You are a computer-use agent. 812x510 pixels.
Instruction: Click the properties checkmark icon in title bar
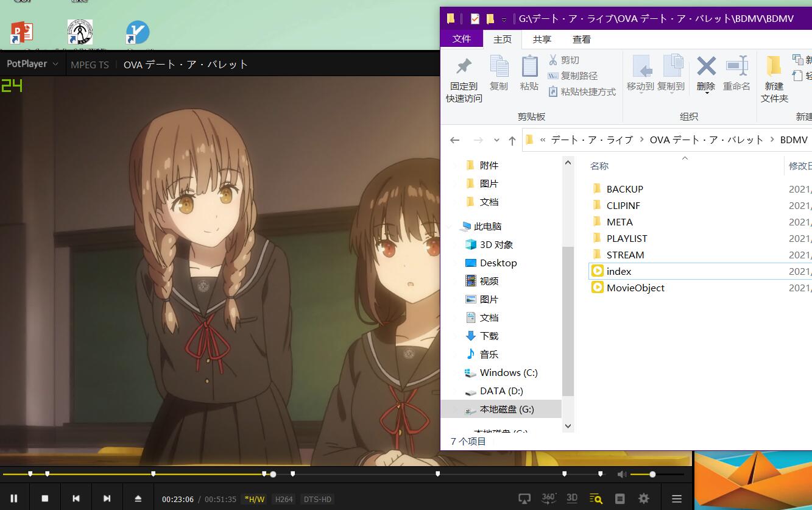(475, 18)
